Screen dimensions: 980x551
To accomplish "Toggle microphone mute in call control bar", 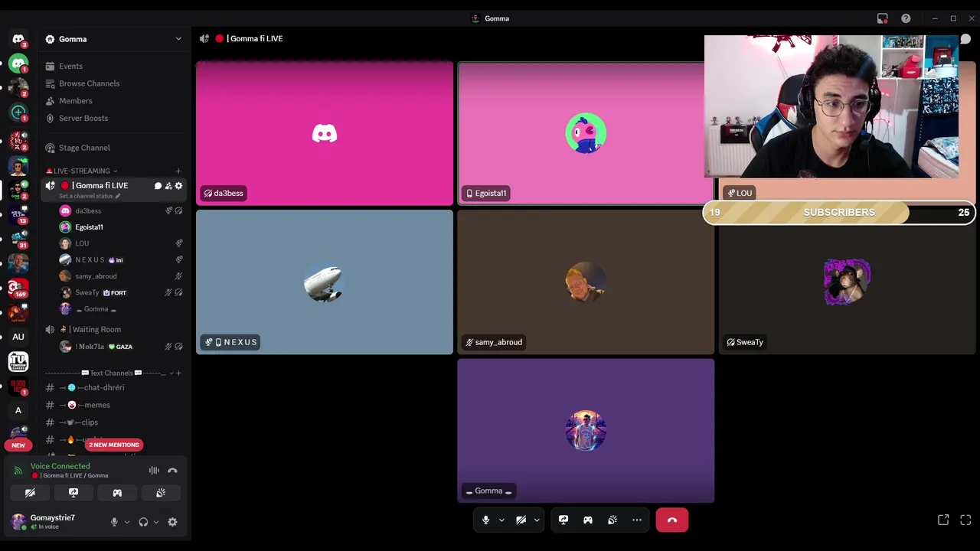I will click(485, 520).
